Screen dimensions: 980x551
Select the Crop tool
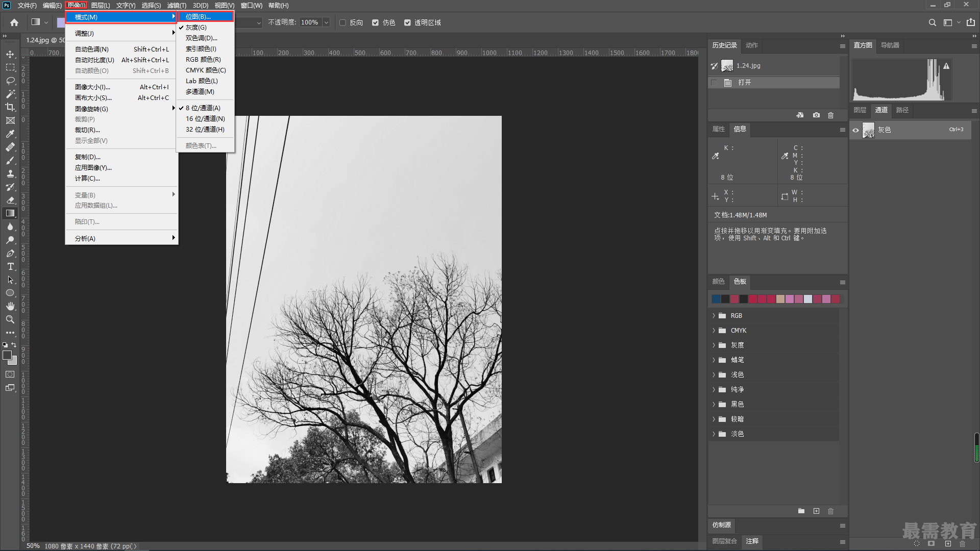pyautogui.click(x=10, y=107)
